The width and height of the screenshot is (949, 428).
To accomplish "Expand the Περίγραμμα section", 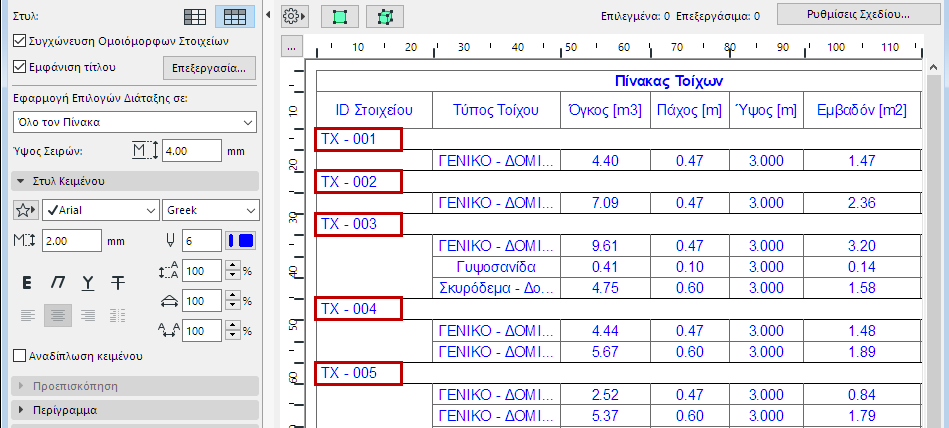I will coord(134,410).
